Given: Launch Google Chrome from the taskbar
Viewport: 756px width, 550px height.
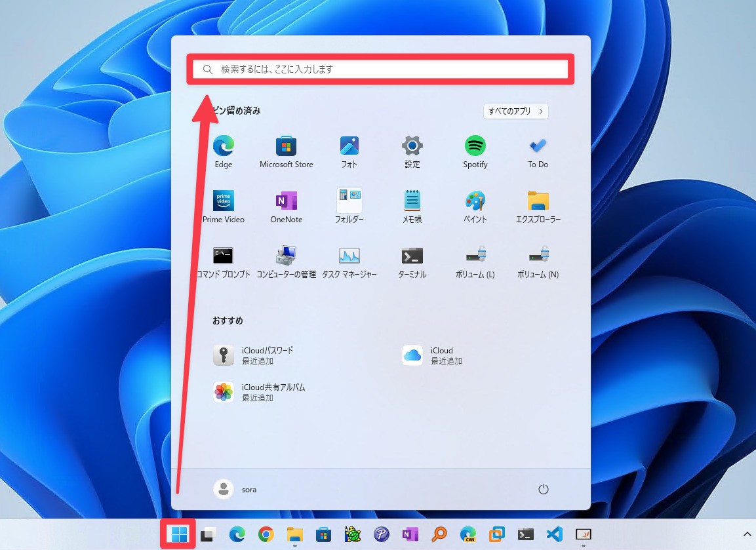Looking at the screenshot, I should (266, 534).
